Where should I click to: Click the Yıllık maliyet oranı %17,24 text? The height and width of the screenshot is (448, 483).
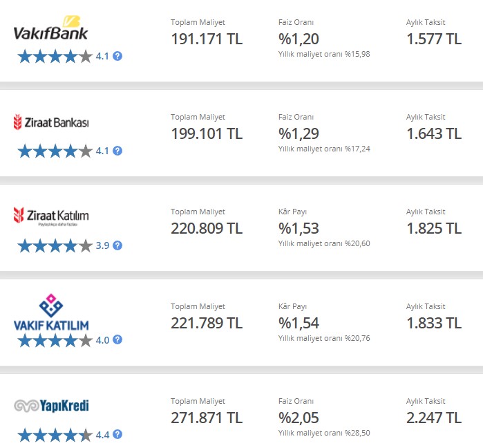[x=324, y=149]
